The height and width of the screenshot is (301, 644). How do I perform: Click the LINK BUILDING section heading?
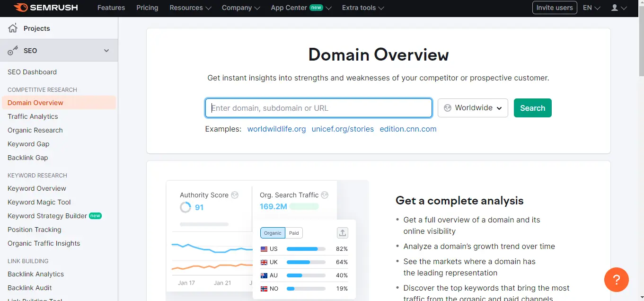coord(28,261)
